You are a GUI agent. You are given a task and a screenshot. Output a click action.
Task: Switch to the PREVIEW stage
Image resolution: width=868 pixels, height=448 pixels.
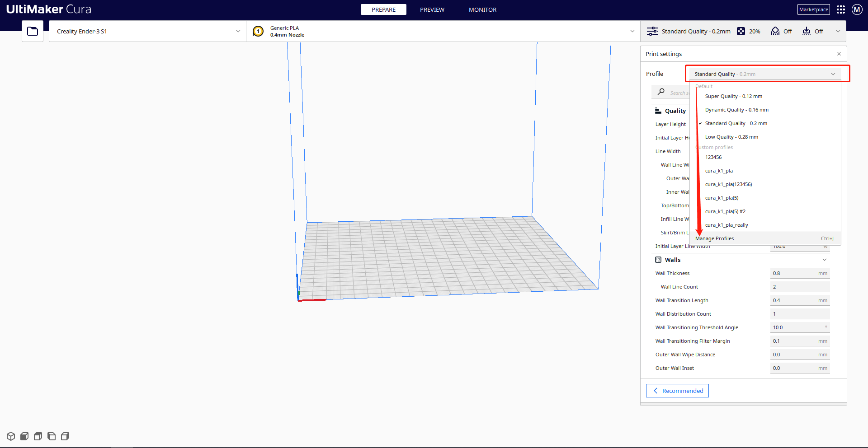click(x=432, y=9)
